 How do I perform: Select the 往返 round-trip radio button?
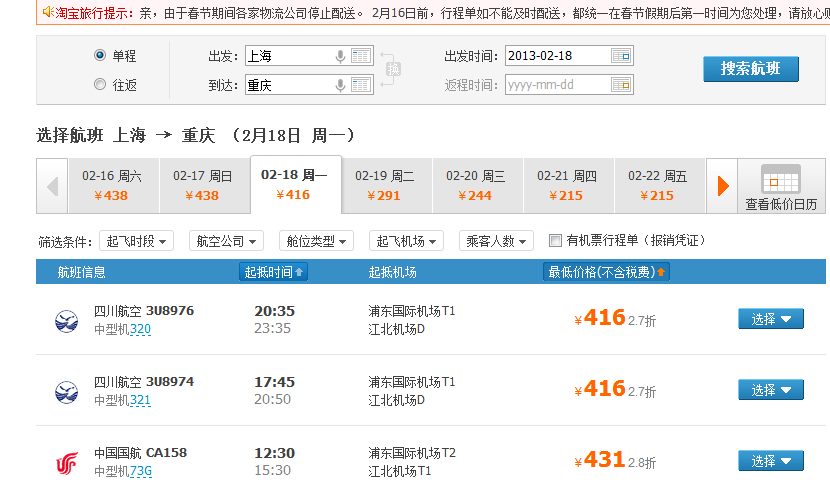click(100, 84)
